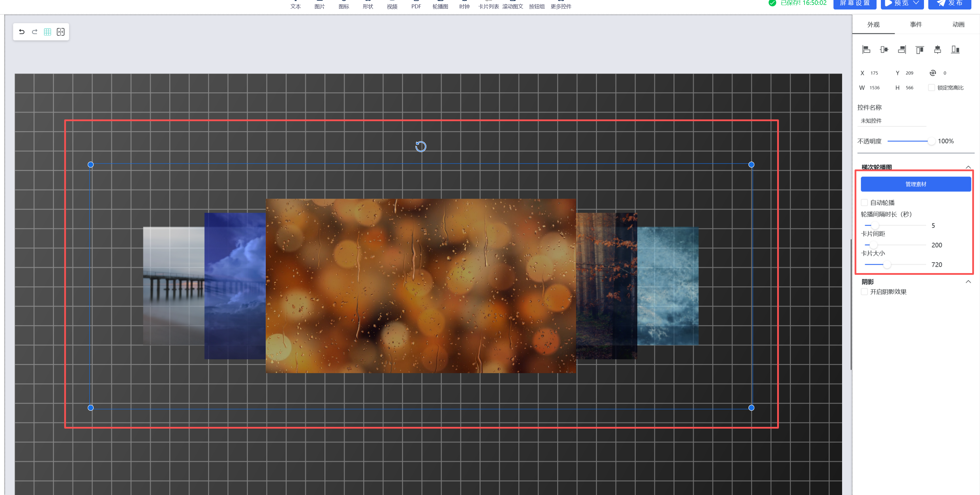Image resolution: width=980 pixels, height=495 pixels.
Task: Adjust the 轮播间隔时长 slider
Action: (x=895, y=225)
